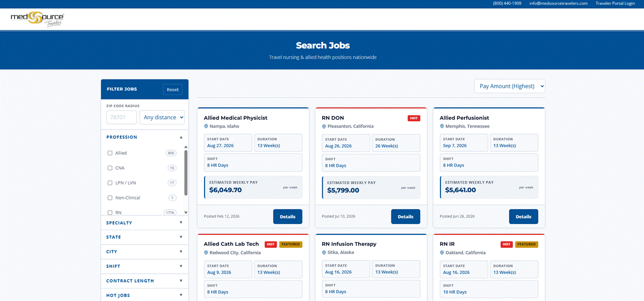
Task: Click the HOT badge on RN DON
Action: pyautogui.click(x=414, y=118)
